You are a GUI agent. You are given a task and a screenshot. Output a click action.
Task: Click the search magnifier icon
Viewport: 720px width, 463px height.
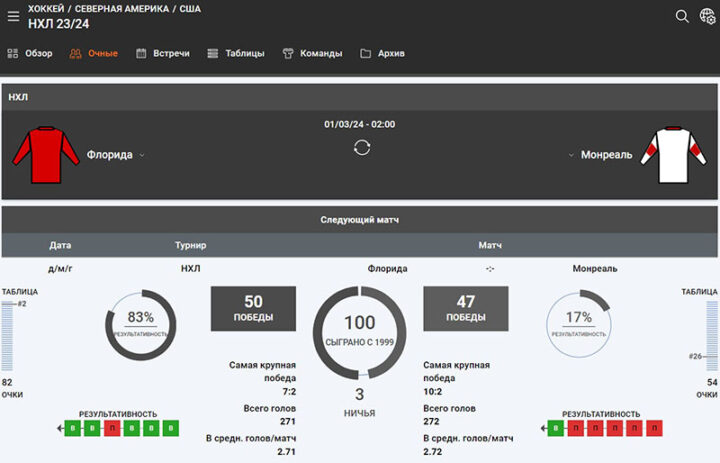click(x=682, y=16)
